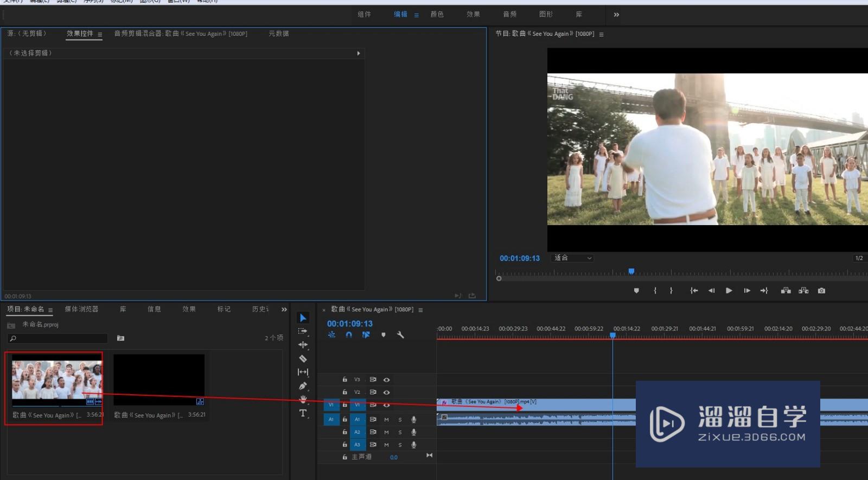Screen dimensions: 868x480
Task: Switch to the 元数据 tab
Action: click(279, 34)
